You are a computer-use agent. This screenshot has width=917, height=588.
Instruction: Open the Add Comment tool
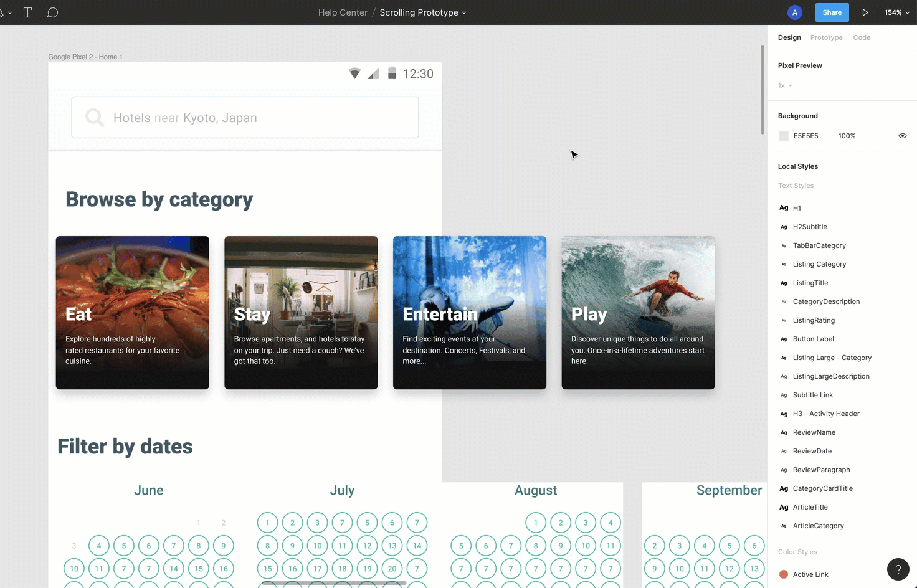(52, 12)
